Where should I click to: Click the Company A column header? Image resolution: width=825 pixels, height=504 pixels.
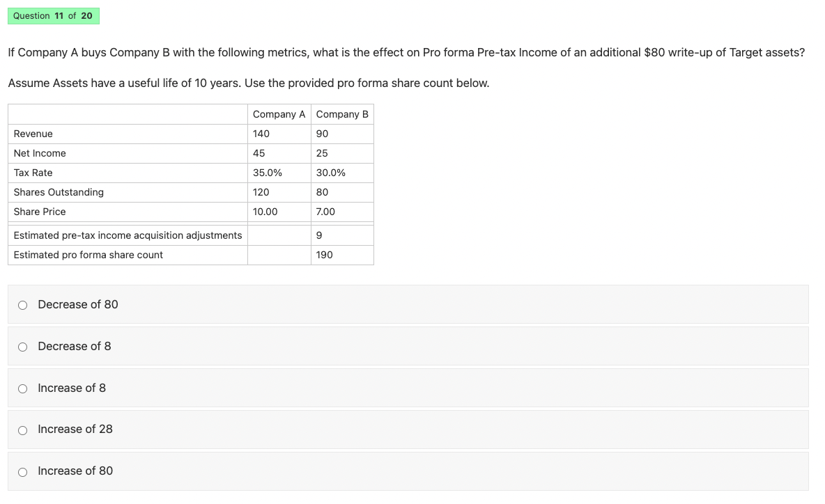pos(279,114)
